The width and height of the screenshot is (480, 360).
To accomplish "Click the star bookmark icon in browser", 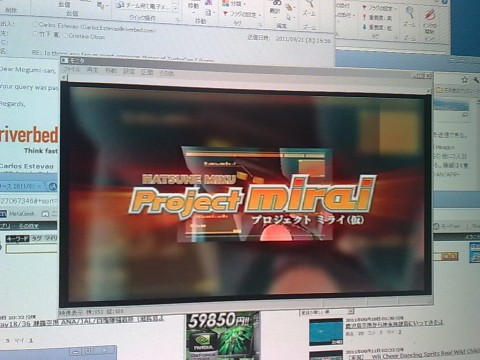I will 464,80.
